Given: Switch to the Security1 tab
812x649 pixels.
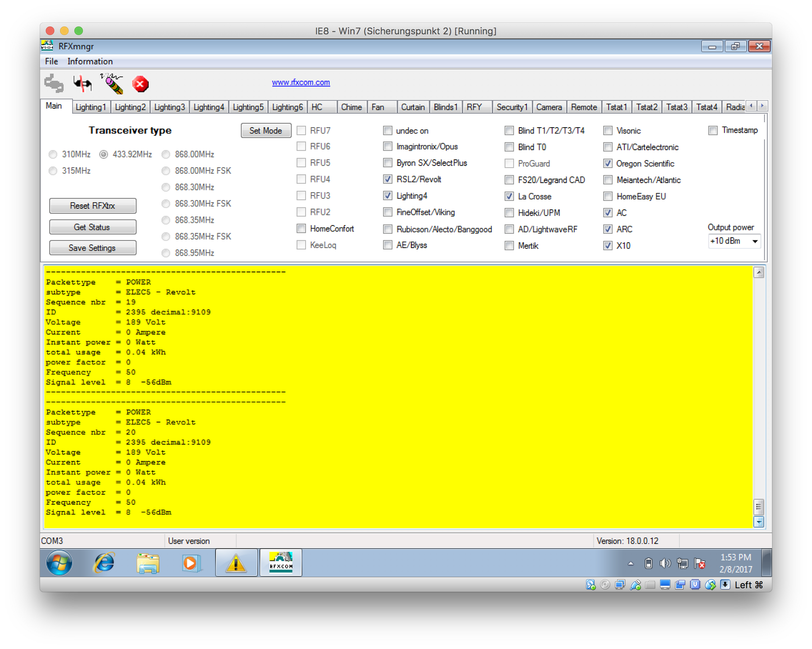Looking at the screenshot, I should [512, 107].
